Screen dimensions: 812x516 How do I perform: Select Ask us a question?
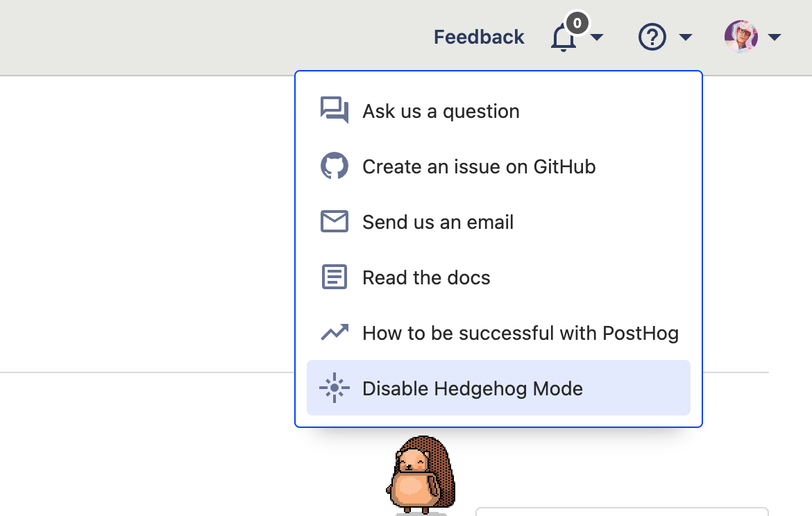click(441, 111)
